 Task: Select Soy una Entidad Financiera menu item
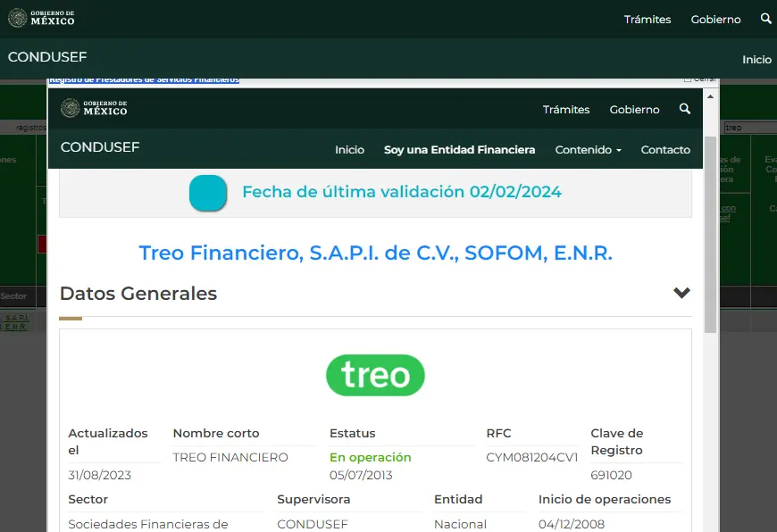click(459, 150)
